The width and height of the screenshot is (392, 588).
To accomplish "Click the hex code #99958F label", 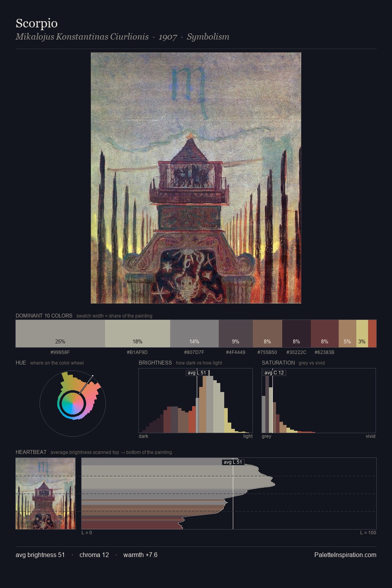I will [60, 352].
